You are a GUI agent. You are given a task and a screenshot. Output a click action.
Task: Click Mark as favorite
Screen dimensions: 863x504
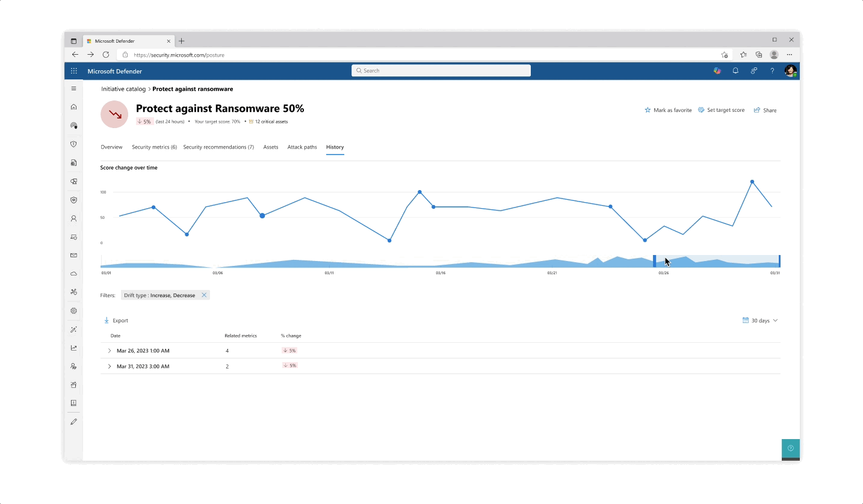668,110
